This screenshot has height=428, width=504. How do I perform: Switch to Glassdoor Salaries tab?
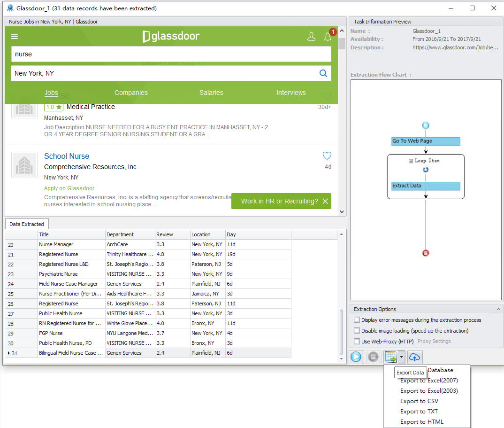point(211,93)
